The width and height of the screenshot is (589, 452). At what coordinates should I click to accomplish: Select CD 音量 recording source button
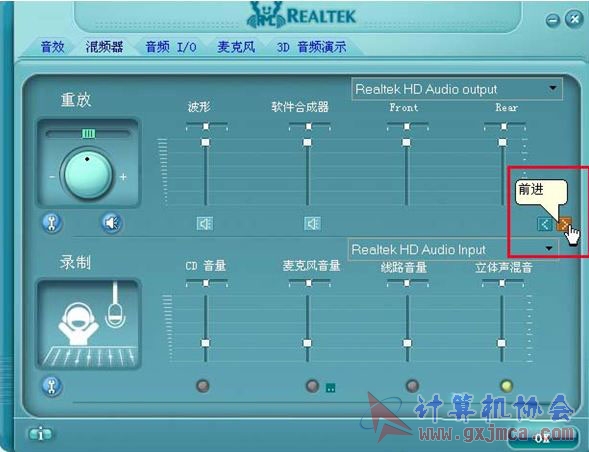[203, 385]
